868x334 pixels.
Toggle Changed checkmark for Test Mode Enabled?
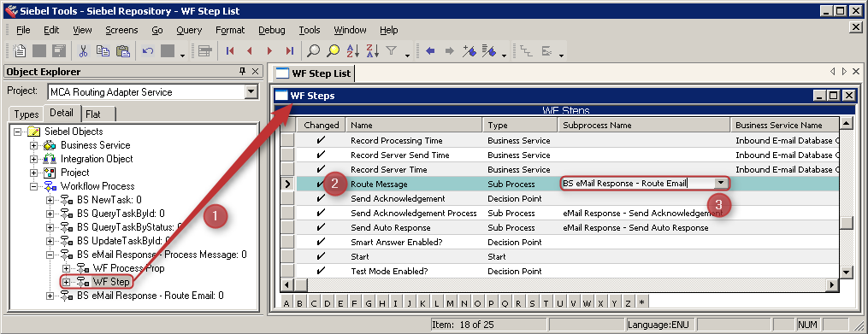pyautogui.click(x=321, y=271)
